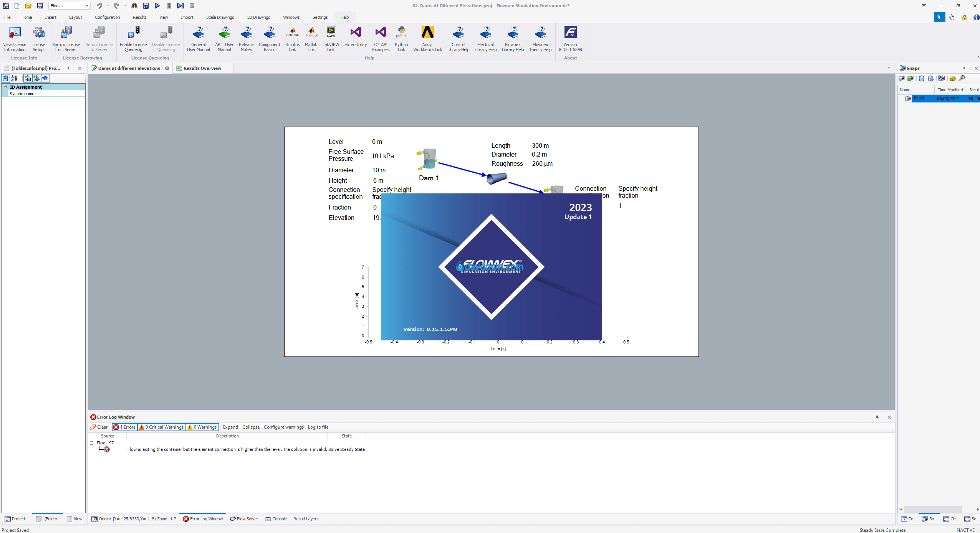Select the Initial snap row
Screen dimensions: 980x533
pyautogui.click(x=942, y=99)
